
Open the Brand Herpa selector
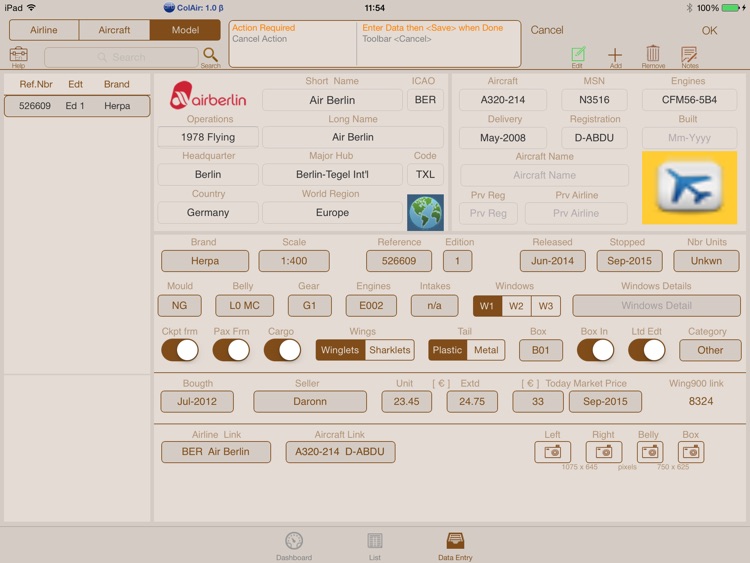[205, 261]
